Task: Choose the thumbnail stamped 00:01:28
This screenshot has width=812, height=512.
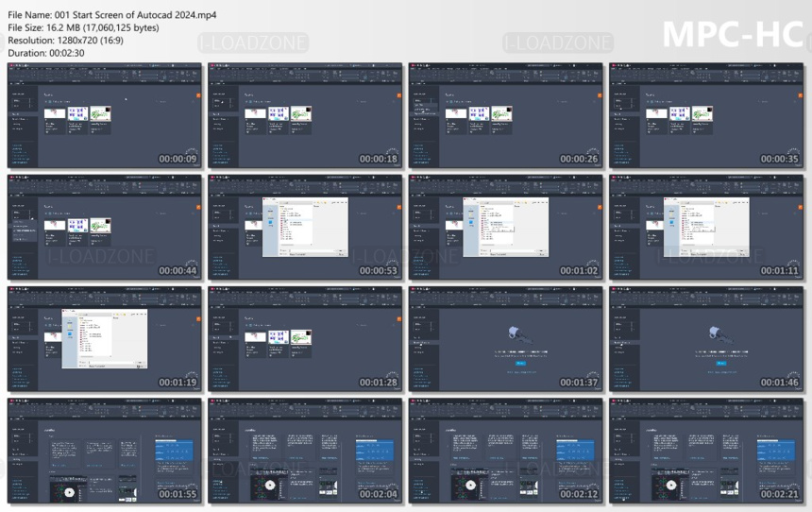Action: click(x=305, y=339)
